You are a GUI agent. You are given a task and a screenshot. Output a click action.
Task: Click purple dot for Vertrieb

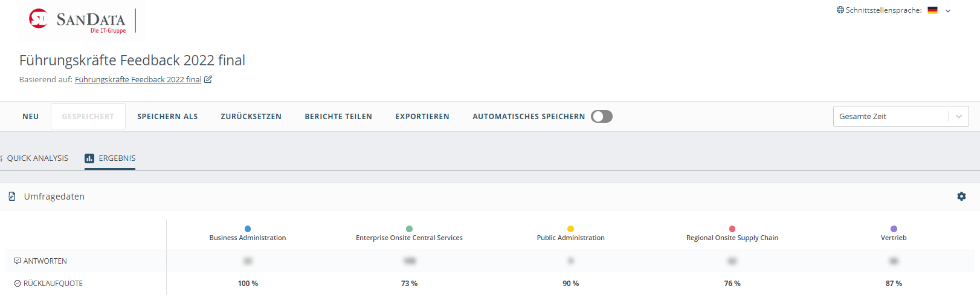[894, 229]
